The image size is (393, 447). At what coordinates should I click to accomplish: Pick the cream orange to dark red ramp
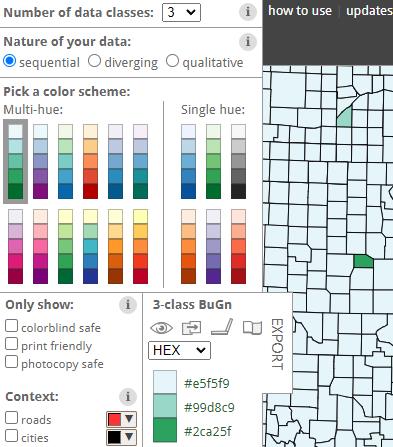(90, 162)
